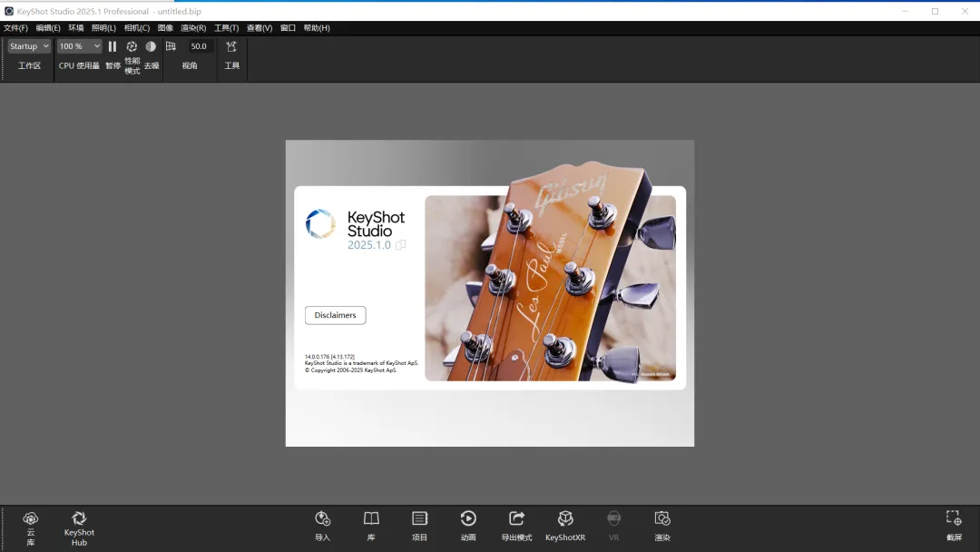The width and height of the screenshot is (980, 552).
Task: Toggle the denoise icon
Action: pyautogui.click(x=151, y=46)
